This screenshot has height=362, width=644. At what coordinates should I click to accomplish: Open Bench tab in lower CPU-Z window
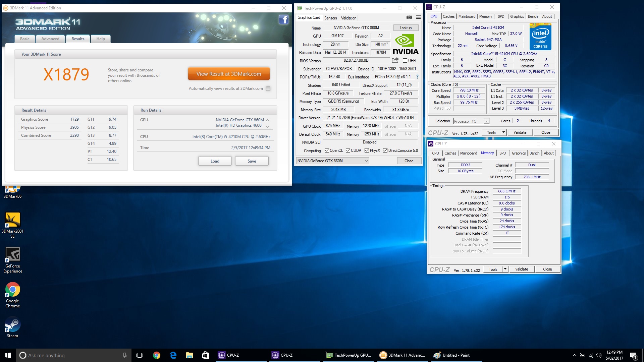[x=534, y=153]
